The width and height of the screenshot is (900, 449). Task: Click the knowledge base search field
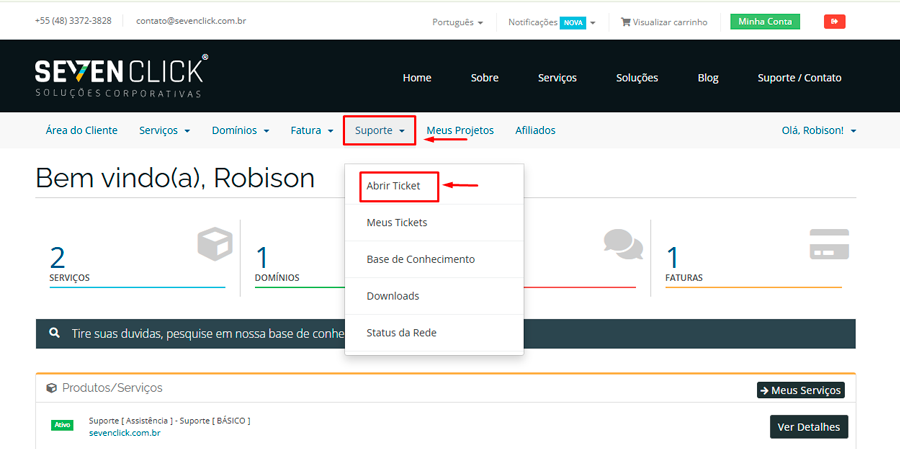[200, 333]
